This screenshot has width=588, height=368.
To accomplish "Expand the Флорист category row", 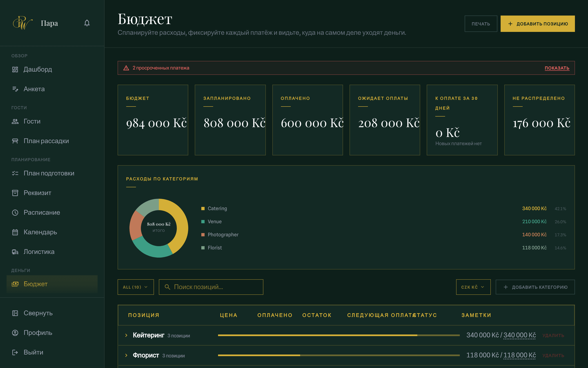I will [126, 355].
